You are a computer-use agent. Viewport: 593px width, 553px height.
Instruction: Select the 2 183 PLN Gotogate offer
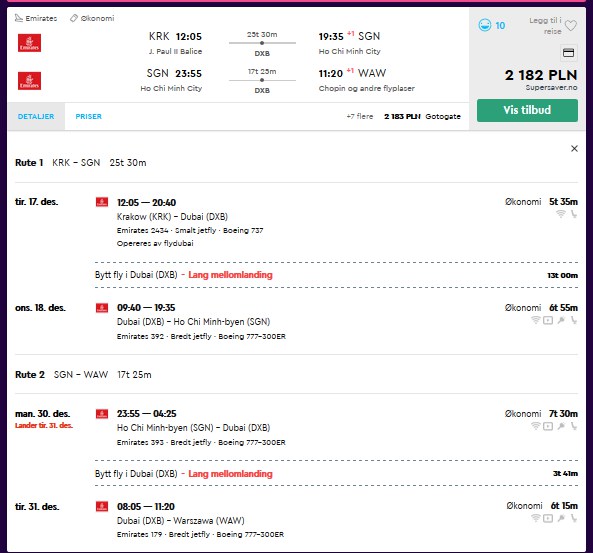click(x=422, y=117)
